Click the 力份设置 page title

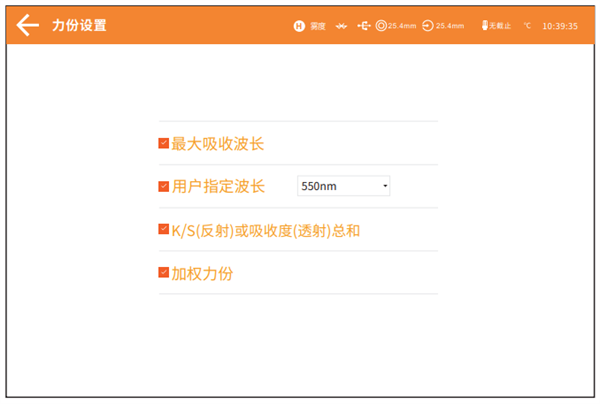[x=79, y=25]
